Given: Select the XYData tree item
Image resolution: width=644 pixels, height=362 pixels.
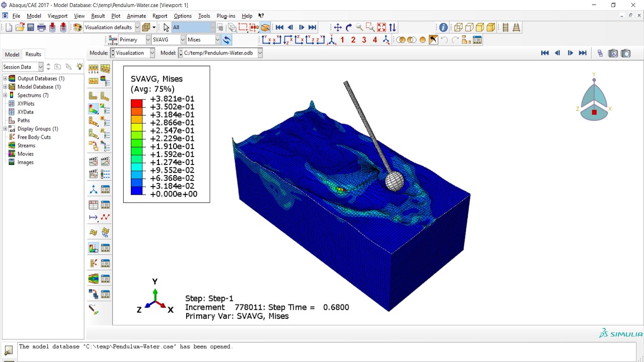Looking at the screenshot, I should coord(25,112).
